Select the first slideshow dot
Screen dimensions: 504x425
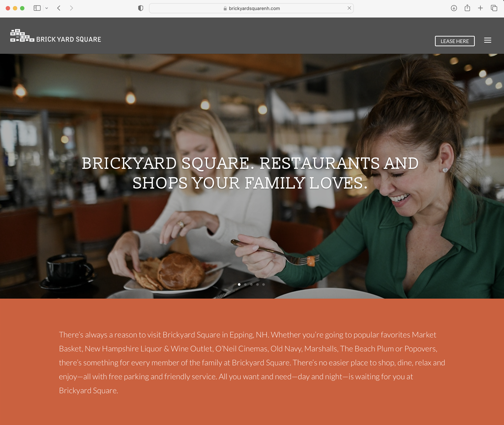(x=239, y=284)
